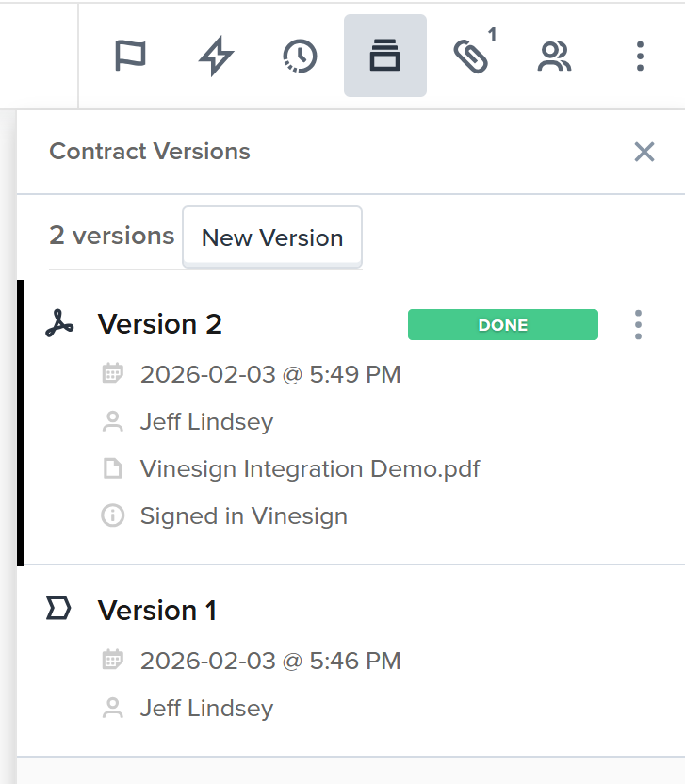This screenshot has height=784, width=685.
Task: Click the Jeff Lindsey author under Version 1
Action: pos(206,708)
